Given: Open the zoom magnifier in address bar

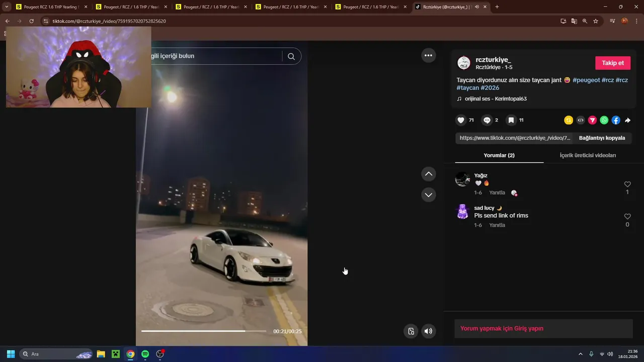Looking at the screenshot, I should pos(585,21).
